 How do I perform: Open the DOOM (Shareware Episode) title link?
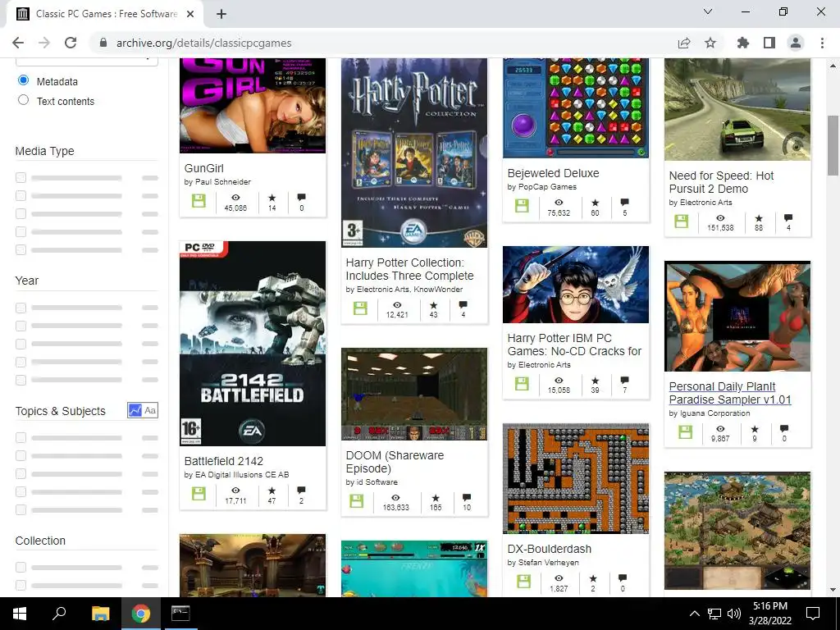pyautogui.click(x=395, y=462)
